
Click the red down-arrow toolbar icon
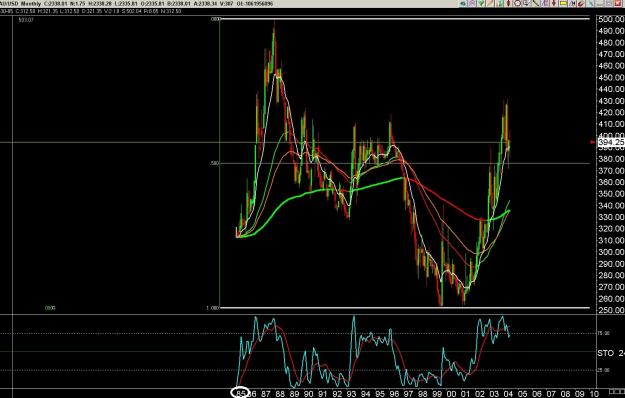click(x=554, y=4)
